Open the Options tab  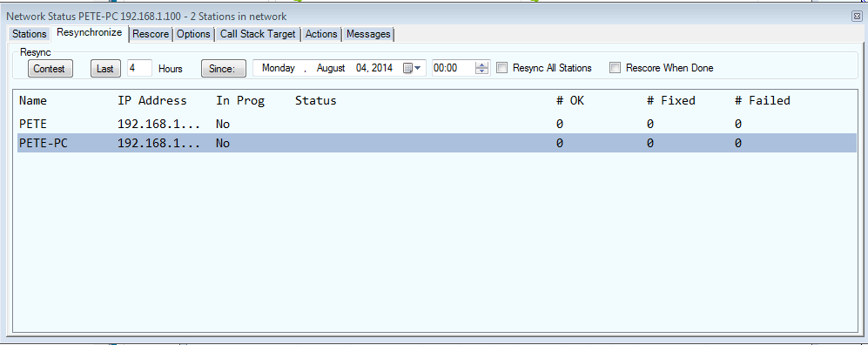point(193,34)
